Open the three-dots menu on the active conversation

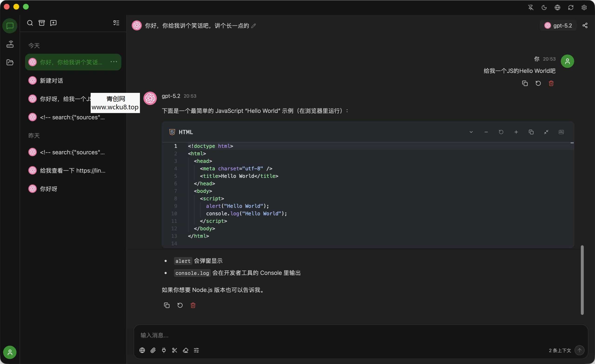click(114, 62)
